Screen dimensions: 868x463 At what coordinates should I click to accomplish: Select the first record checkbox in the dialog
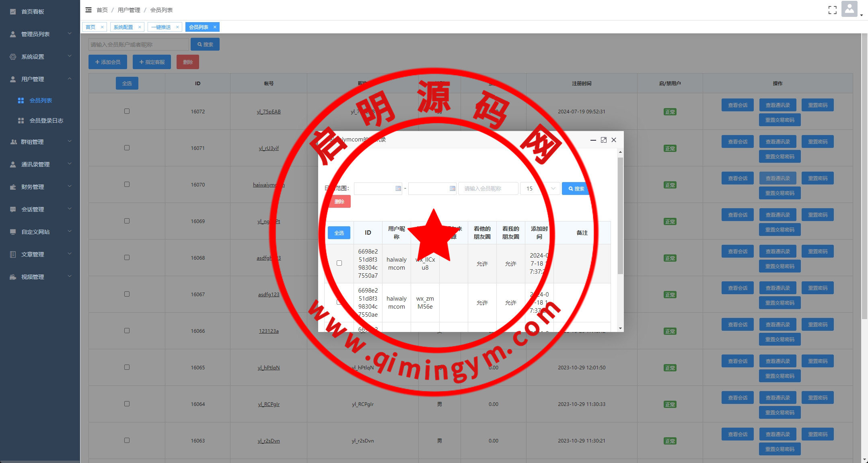[339, 263]
